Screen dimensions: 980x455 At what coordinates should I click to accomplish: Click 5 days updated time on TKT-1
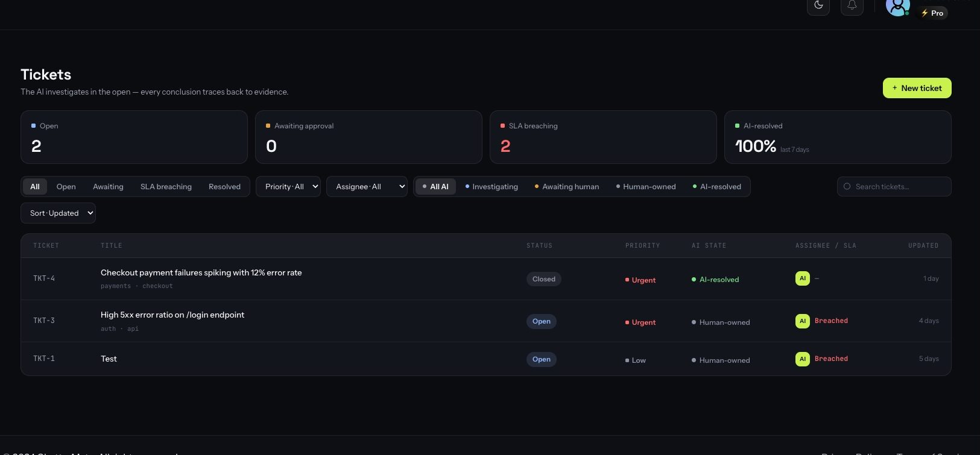929,359
